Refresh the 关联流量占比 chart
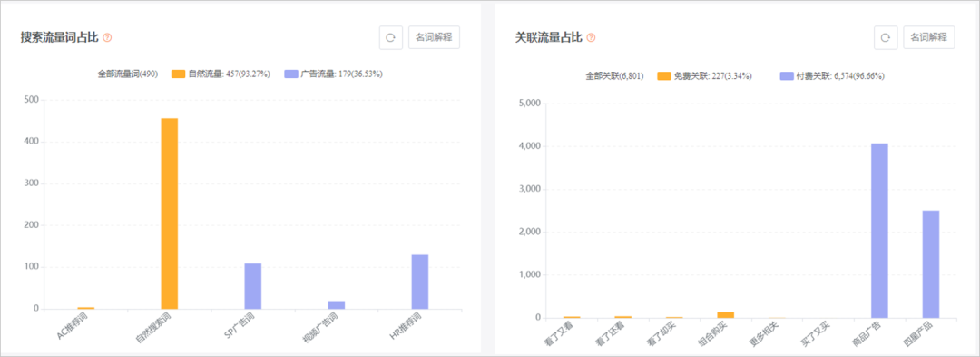The height and width of the screenshot is (357, 980). pos(885,37)
